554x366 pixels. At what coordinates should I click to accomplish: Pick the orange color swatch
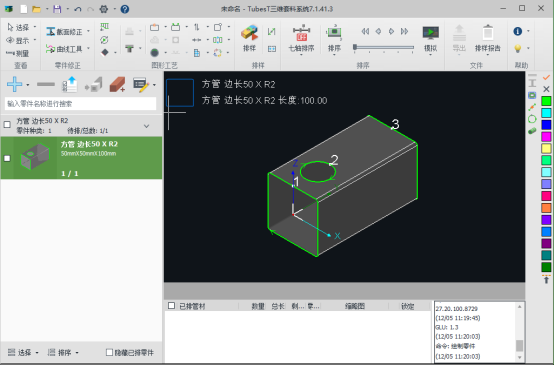(546, 208)
